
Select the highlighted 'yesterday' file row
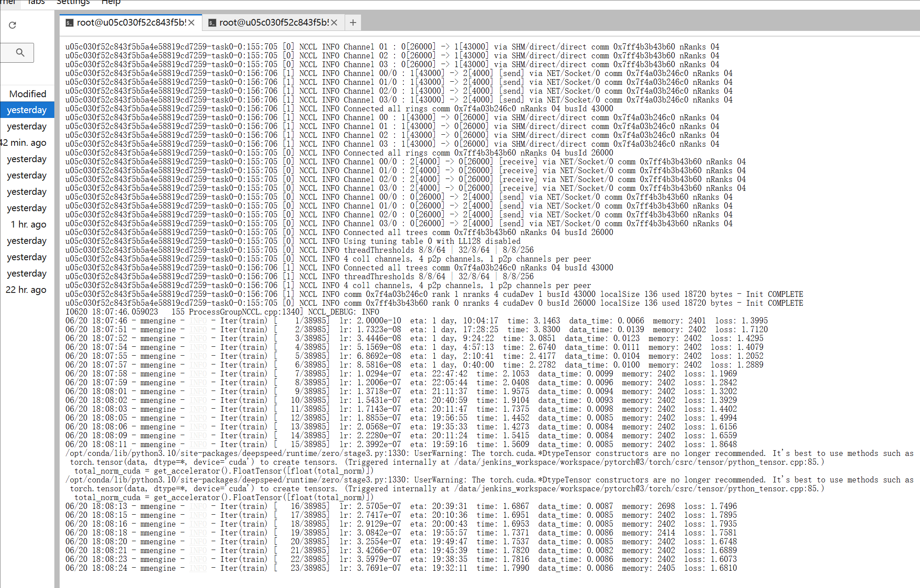[27, 110]
